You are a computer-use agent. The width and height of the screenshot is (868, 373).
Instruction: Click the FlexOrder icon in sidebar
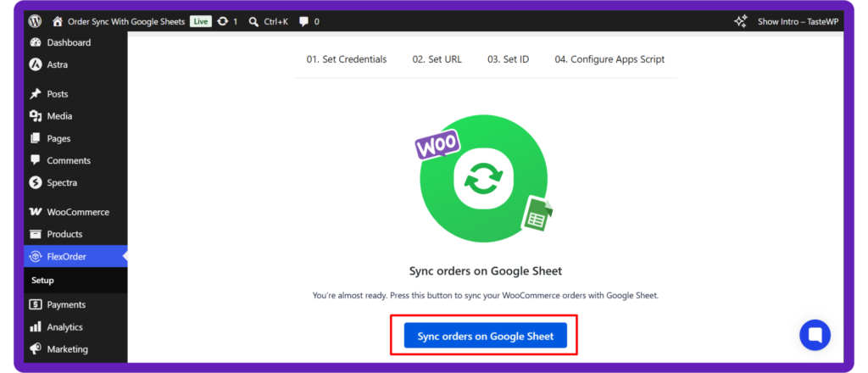coord(36,256)
